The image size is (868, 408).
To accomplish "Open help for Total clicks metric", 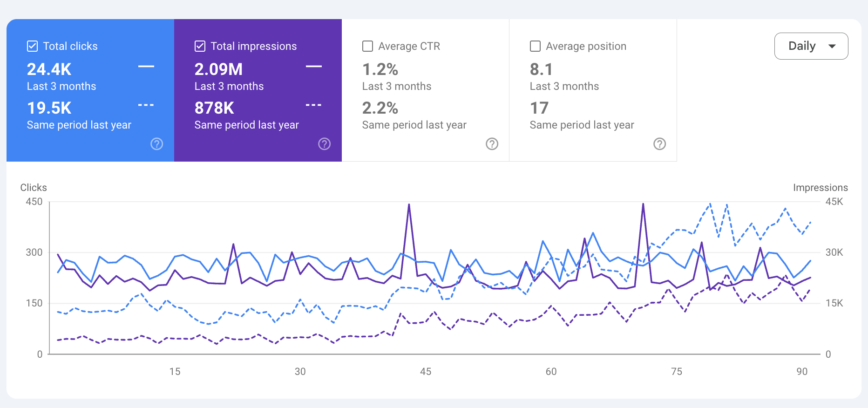I will [x=157, y=144].
